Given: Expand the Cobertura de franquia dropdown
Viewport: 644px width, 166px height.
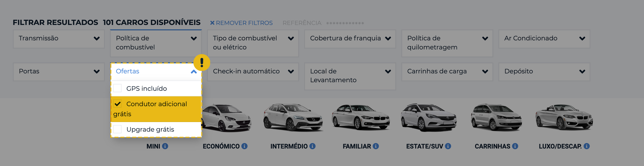Looking at the screenshot, I should (x=350, y=39).
